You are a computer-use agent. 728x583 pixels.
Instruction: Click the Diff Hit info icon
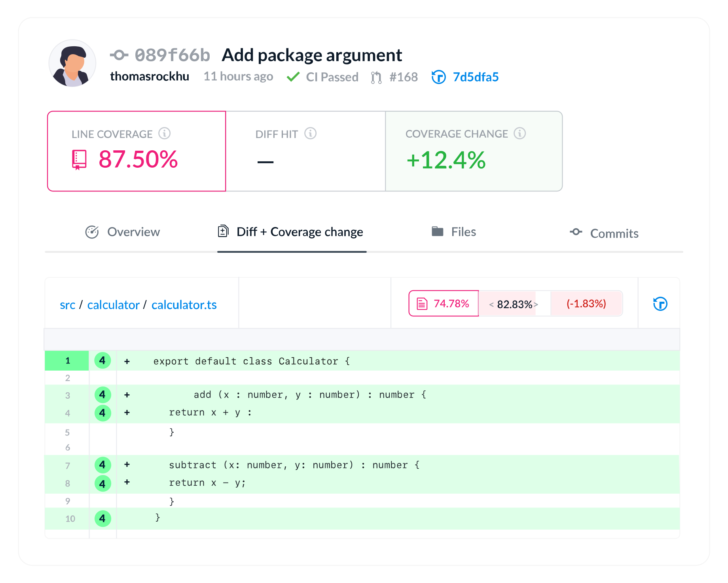[x=311, y=134]
